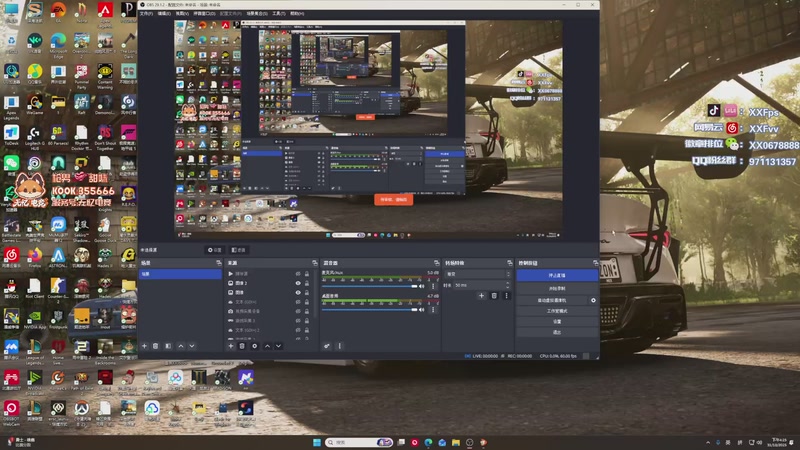Open the 场景集合 Scene Collection menu

tap(258, 13)
